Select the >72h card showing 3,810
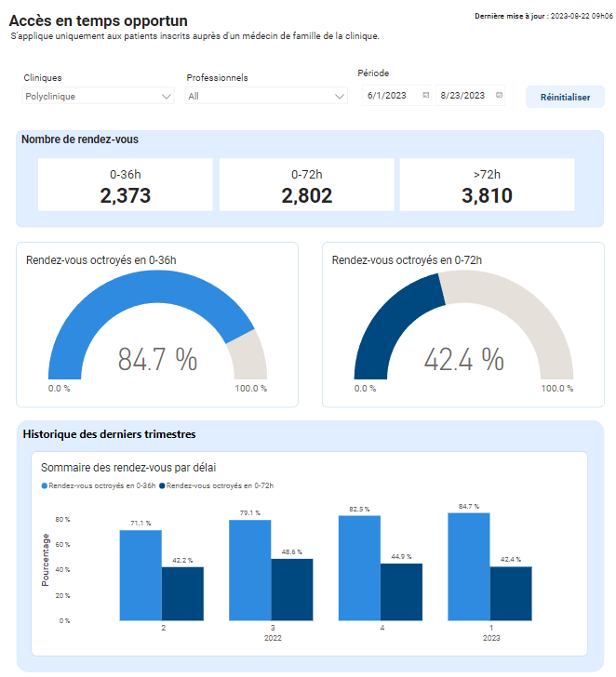Screen dimensions: 616x677 (x=487, y=185)
